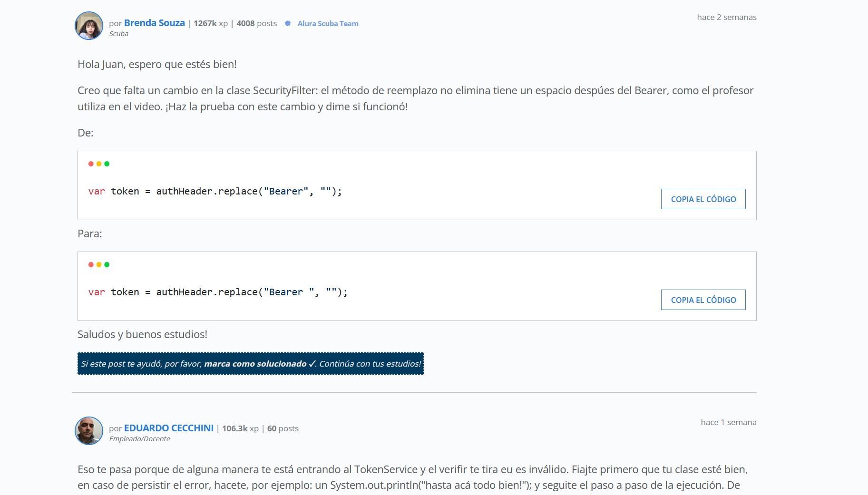
Task: Click the paragraph starting 'Creo que falta un cambio'
Action: pos(416,98)
